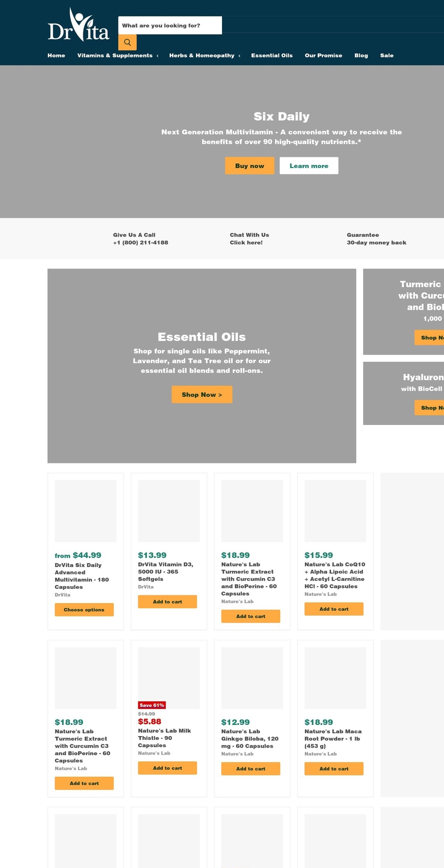Click 'Choose options' for Six Daily Multivitamin
444x868 pixels.
(x=84, y=610)
